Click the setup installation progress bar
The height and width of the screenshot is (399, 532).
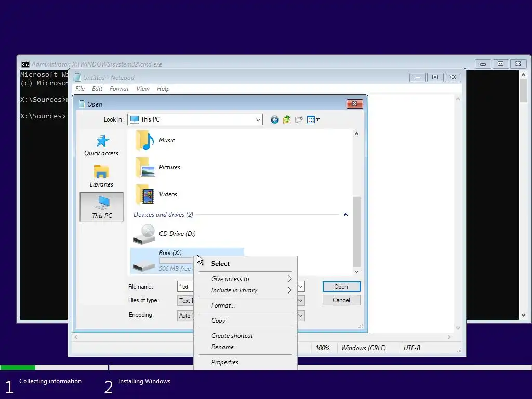266,367
